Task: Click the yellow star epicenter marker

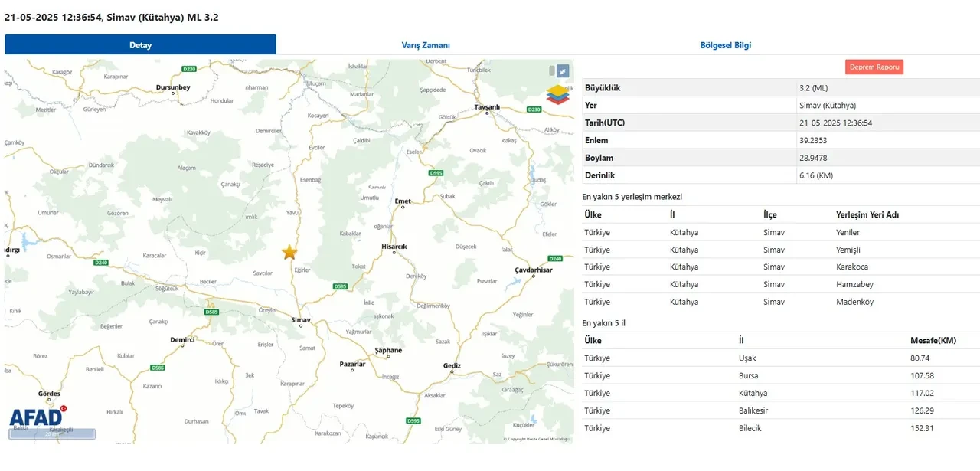Action: 289,253
